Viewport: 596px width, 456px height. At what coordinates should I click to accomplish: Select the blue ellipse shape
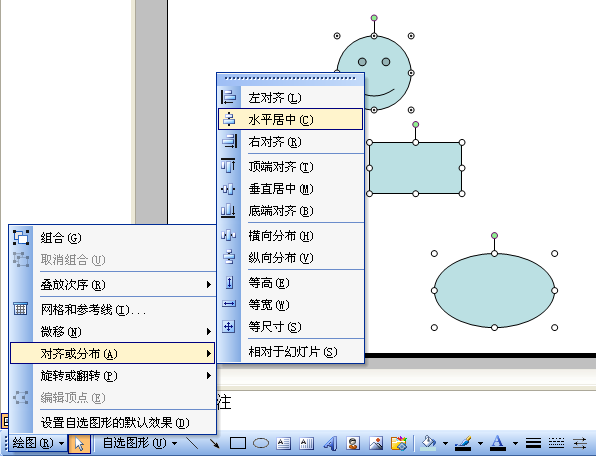pyautogui.click(x=494, y=290)
